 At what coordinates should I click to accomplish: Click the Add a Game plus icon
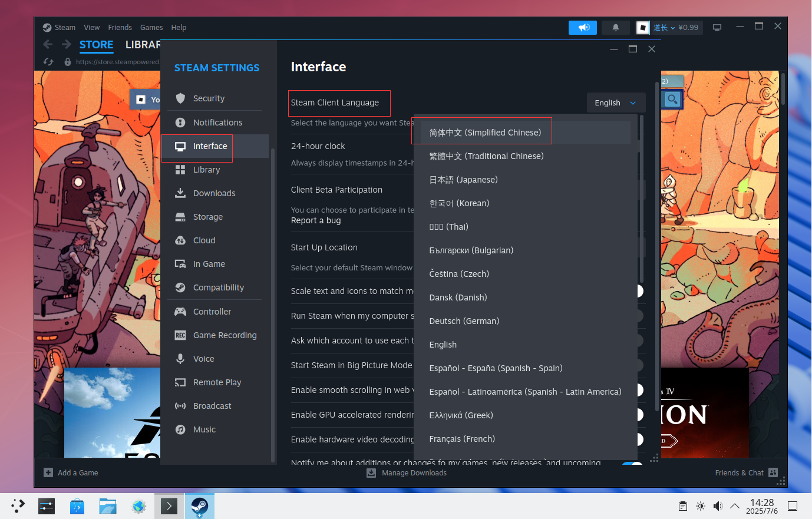tap(48, 472)
